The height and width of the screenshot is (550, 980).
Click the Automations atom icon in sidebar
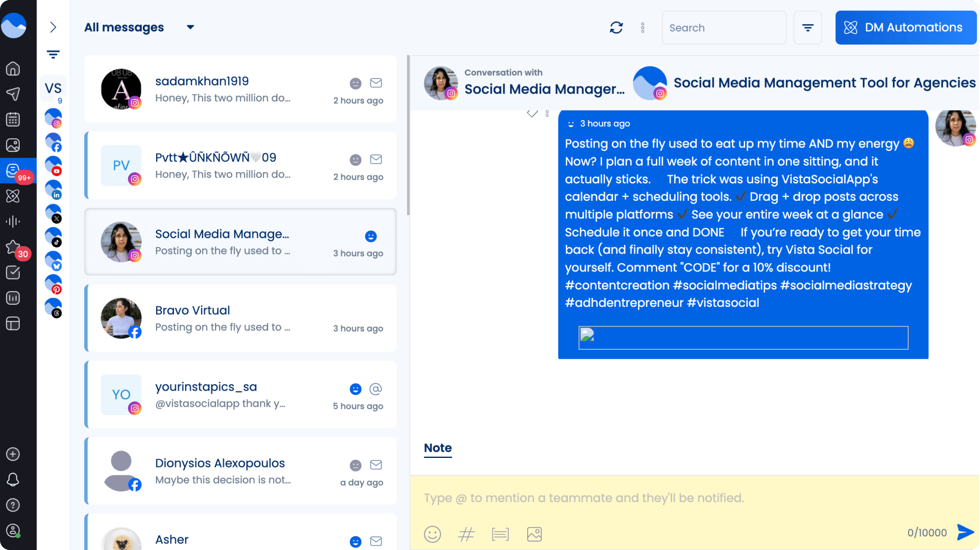coord(13,196)
